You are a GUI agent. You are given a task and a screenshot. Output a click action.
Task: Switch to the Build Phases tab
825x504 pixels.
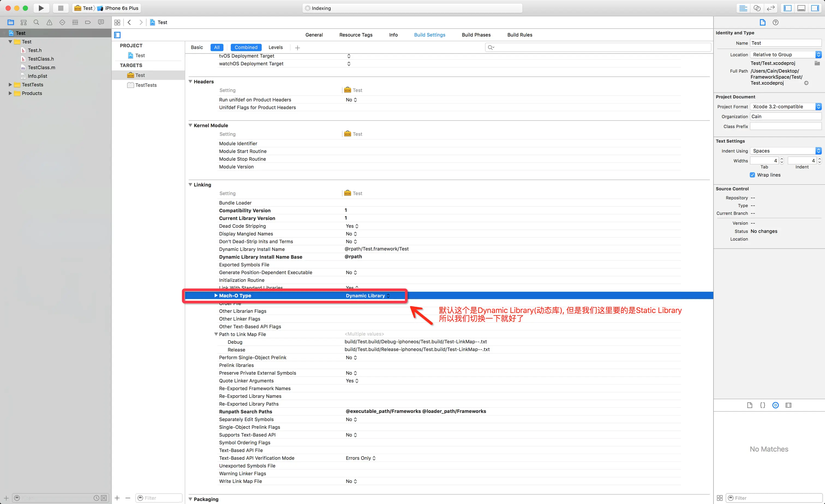pyautogui.click(x=476, y=35)
